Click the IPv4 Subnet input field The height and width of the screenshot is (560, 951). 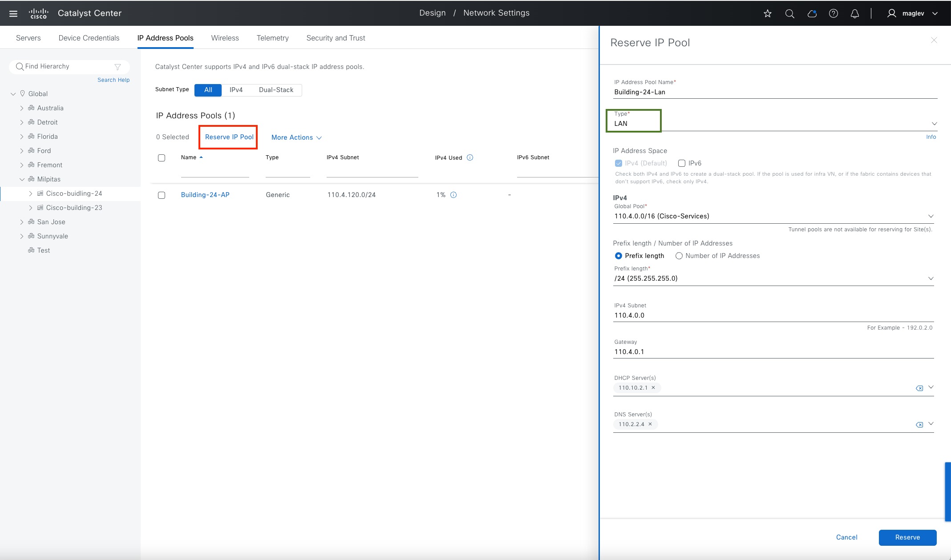(x=773, y=315)
